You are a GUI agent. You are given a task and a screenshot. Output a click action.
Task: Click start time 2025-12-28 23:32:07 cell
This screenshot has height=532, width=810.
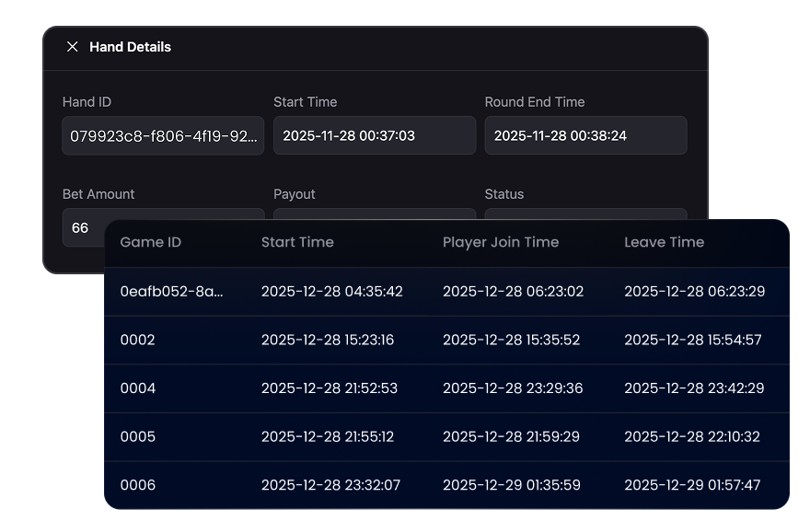(330, 485)
